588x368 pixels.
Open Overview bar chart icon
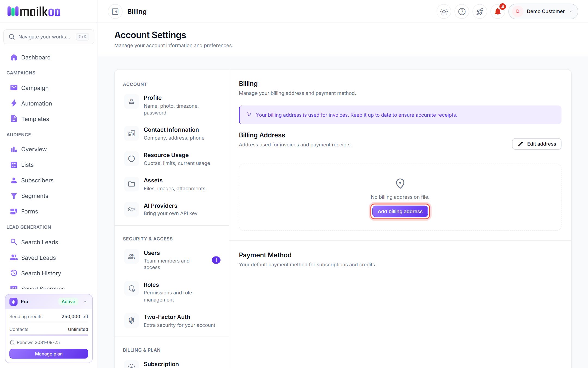pos(14,149)
